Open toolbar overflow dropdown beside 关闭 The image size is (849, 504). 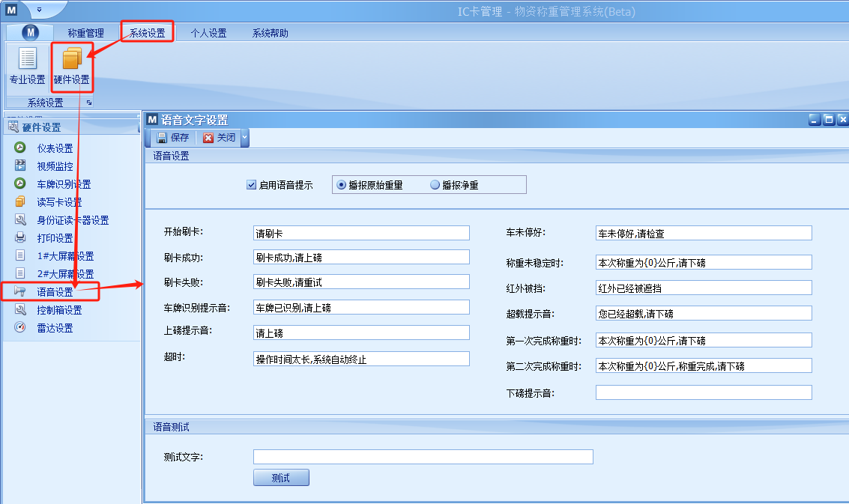click(245, 138)
